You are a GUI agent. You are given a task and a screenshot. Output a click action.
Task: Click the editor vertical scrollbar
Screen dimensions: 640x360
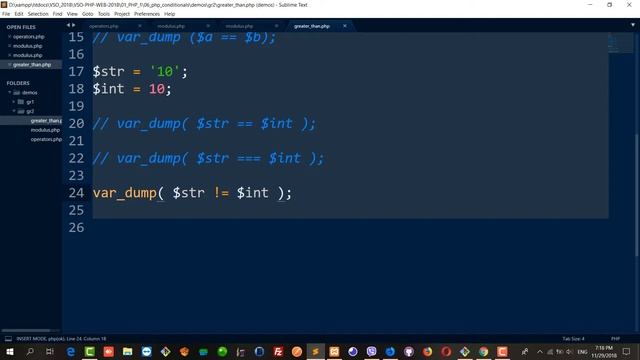point(636,195)
